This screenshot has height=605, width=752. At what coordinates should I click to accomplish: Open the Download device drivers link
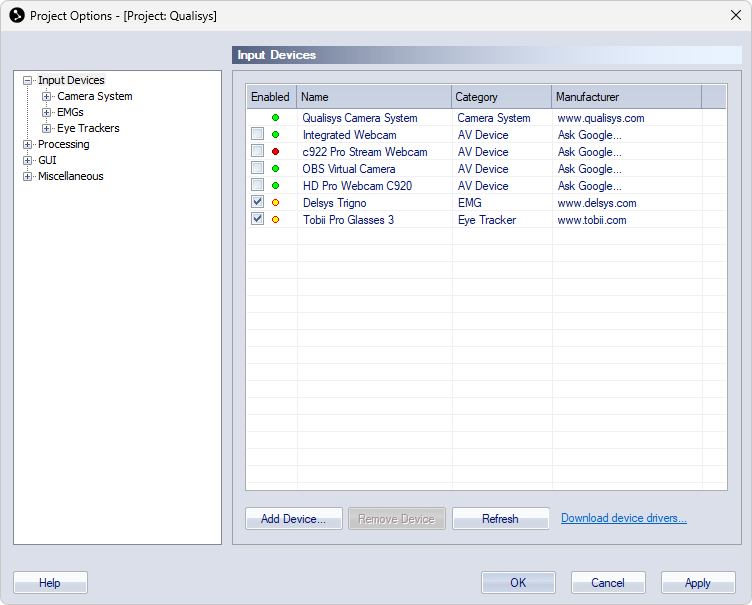pos(623,518)
